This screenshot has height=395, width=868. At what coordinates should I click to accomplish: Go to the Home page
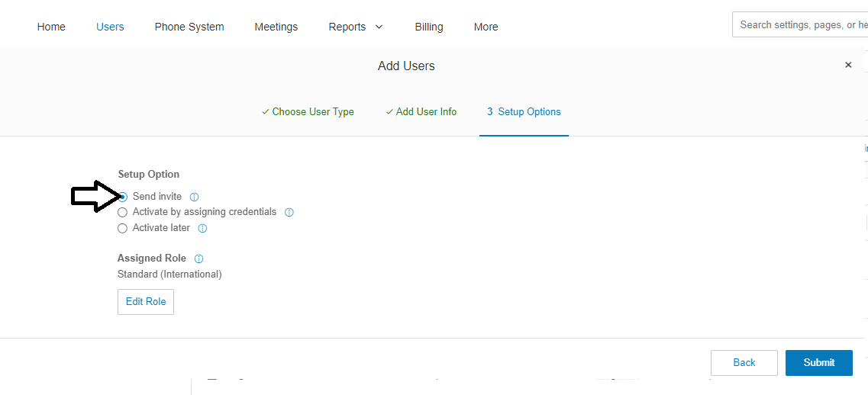click(51, 27)
